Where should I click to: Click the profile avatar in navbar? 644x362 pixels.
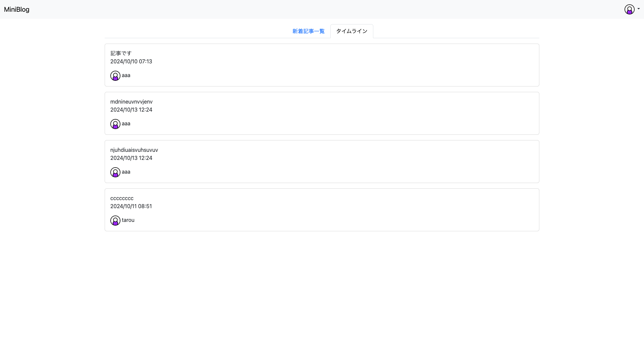[629, 9]
